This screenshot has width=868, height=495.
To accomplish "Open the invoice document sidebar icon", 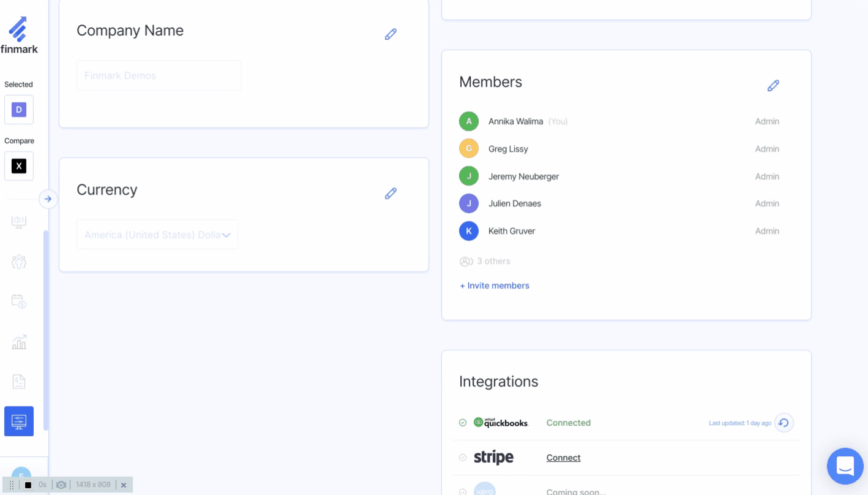I will (19, 382).
